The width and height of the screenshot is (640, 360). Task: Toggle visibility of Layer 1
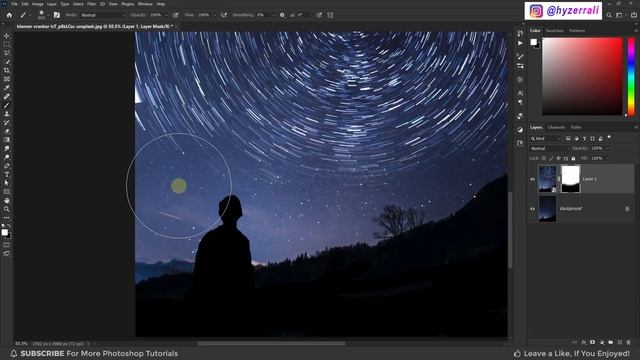[x=532, y=179]
